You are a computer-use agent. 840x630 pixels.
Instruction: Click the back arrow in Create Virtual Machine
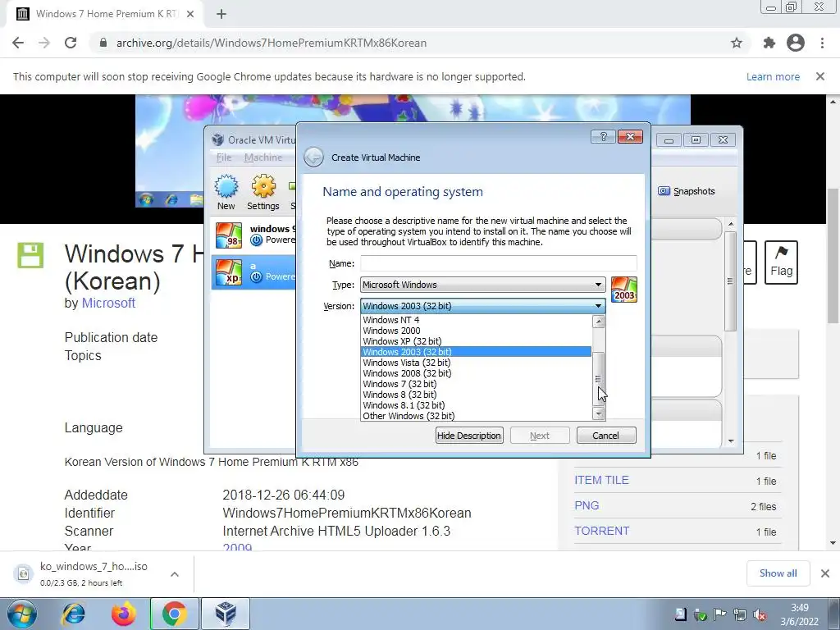coord(313,157)
